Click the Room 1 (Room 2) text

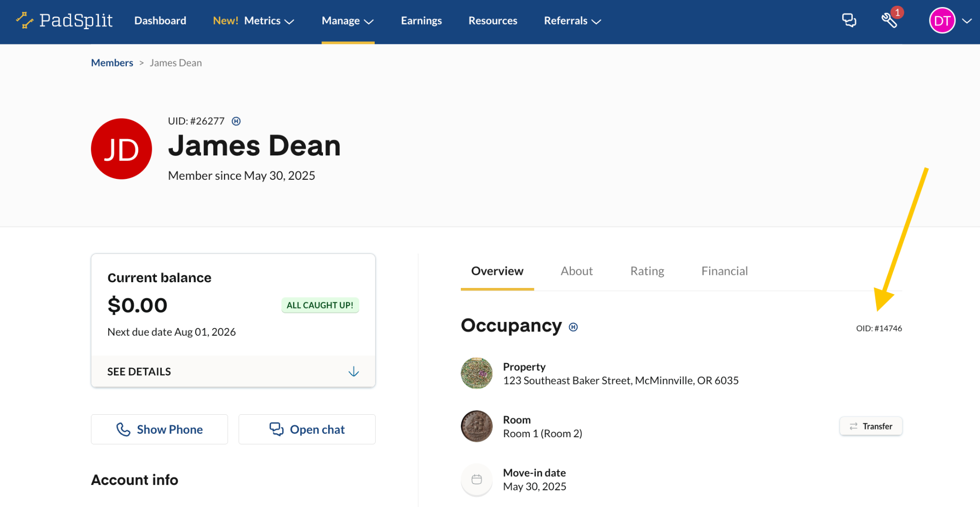[x=543, y=434]
